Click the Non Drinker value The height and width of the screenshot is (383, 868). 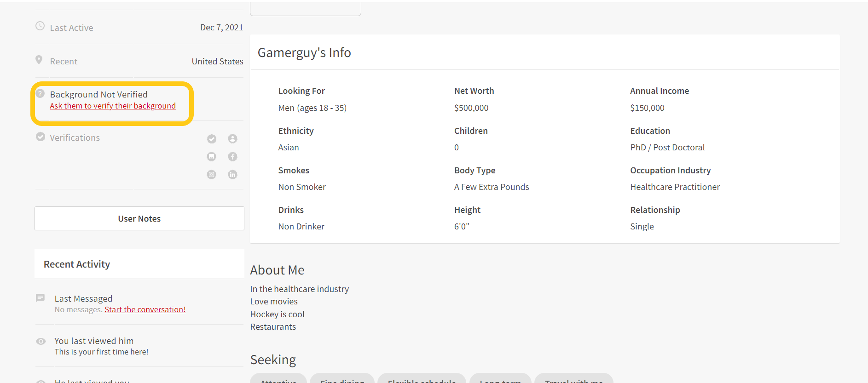point(301,226)
